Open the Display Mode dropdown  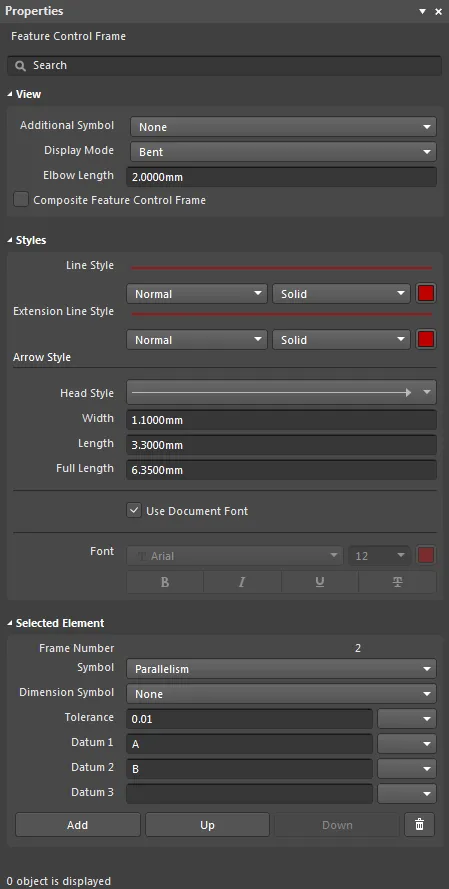283,152
